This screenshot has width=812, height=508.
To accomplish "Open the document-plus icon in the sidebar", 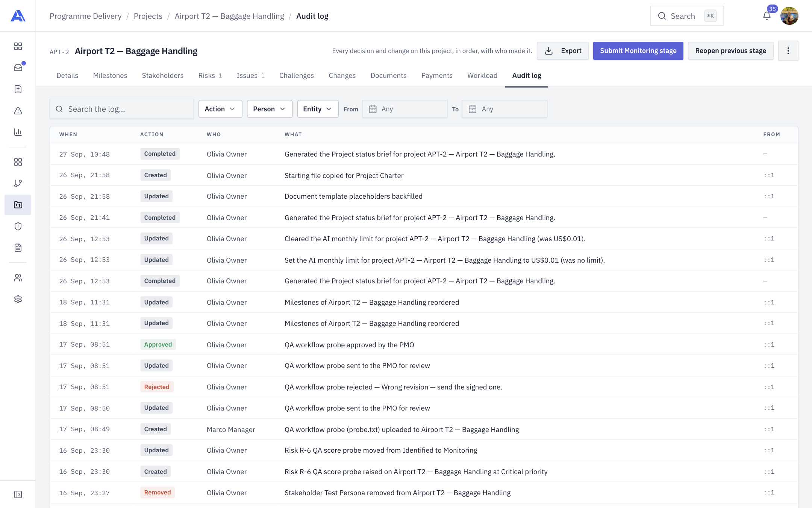I will click(x=18, y=89).
